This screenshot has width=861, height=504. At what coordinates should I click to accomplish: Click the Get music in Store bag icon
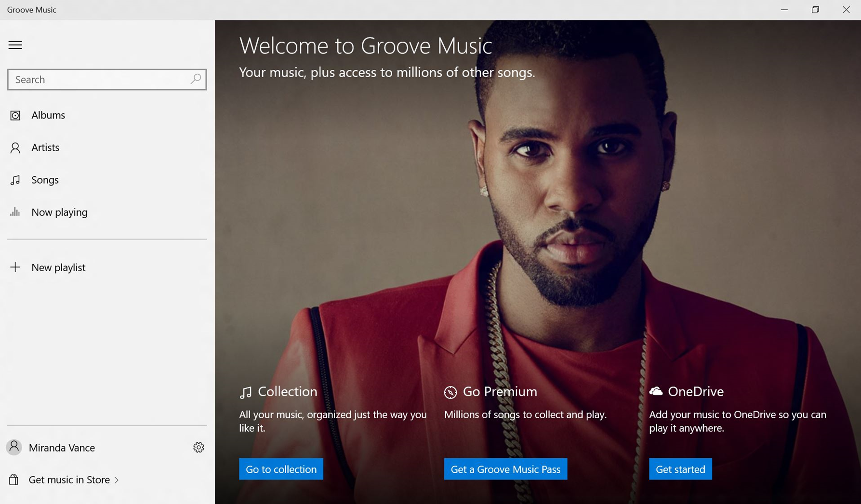pyautogui.click(x=14, y=479)
